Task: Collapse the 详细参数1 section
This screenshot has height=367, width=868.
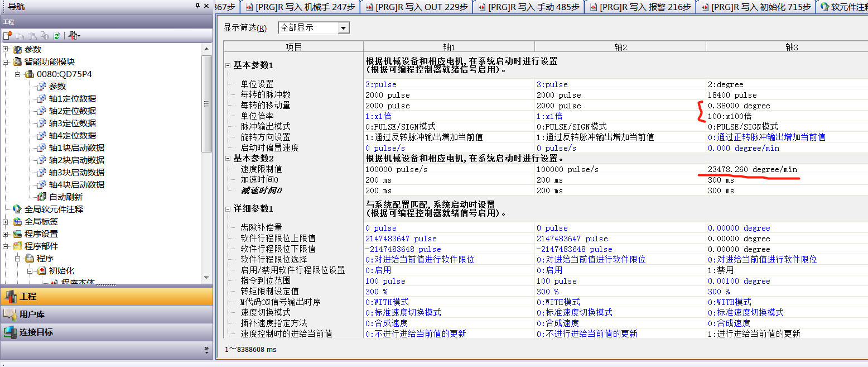Action: click(x=228, y=209)
